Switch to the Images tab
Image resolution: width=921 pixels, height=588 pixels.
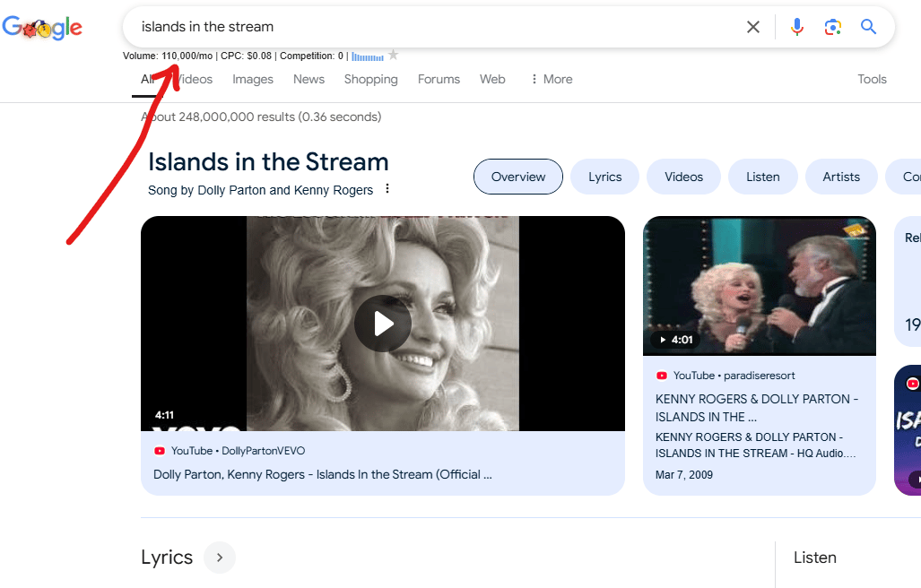pos(253,79)
